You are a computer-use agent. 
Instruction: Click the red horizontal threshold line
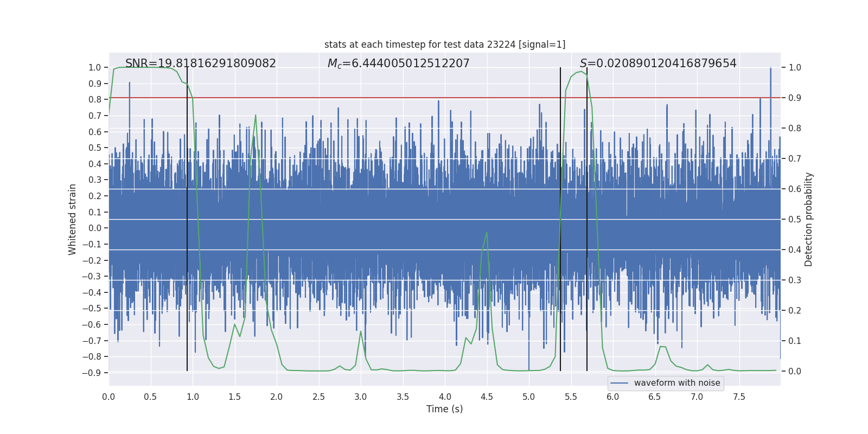pyautogui.click(x=445, y=98)
